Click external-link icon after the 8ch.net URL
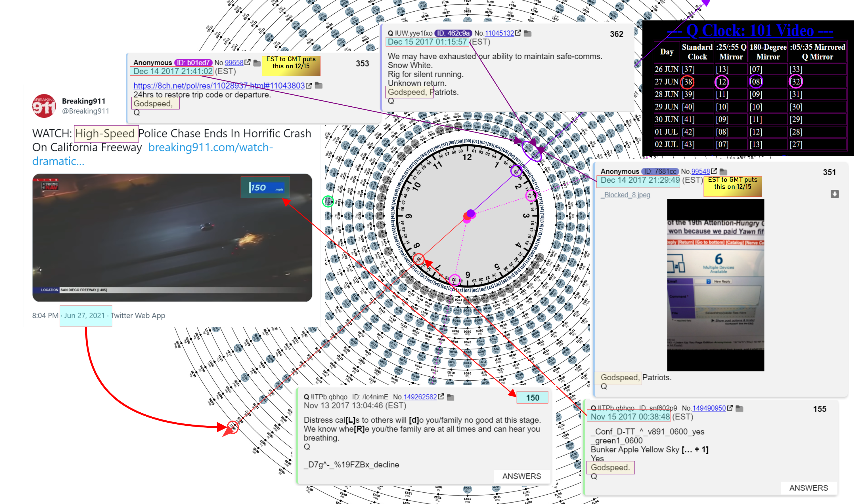 pos(309,85)
